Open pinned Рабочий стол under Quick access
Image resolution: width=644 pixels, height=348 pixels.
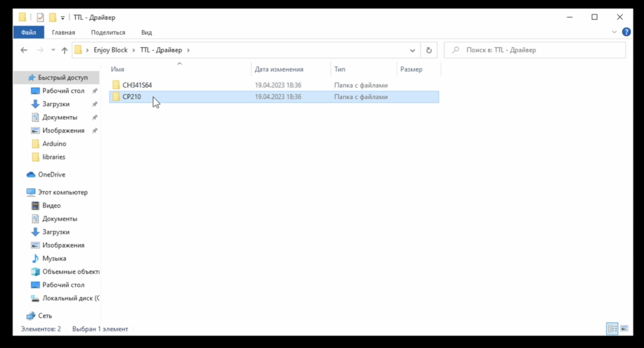point(63,91)
